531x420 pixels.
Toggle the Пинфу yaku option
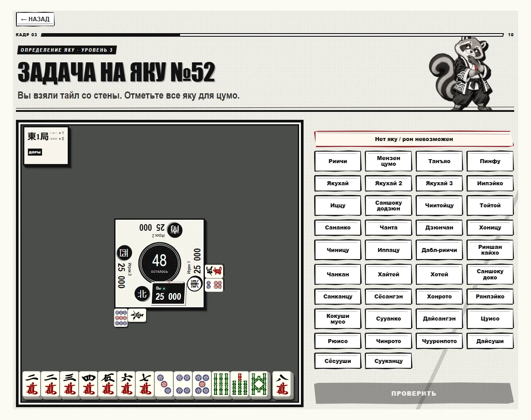(x=490, y=161)
